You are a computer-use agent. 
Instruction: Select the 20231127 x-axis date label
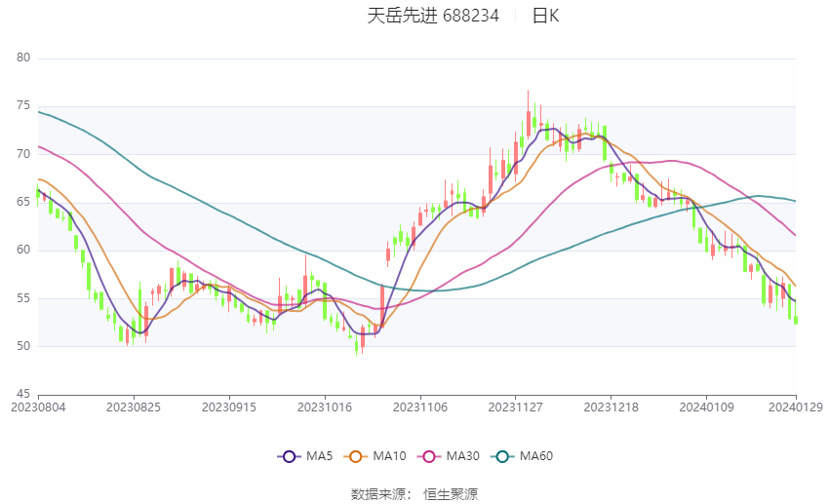coord(516,407)
